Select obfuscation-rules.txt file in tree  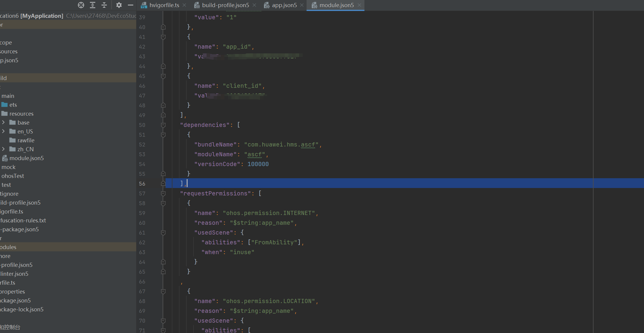point(23,220)
